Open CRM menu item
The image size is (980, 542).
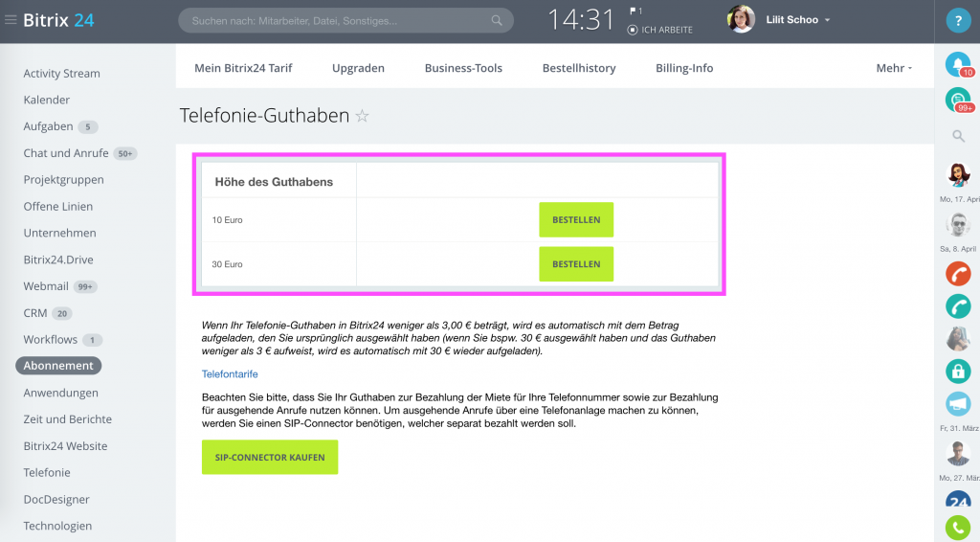35,312
